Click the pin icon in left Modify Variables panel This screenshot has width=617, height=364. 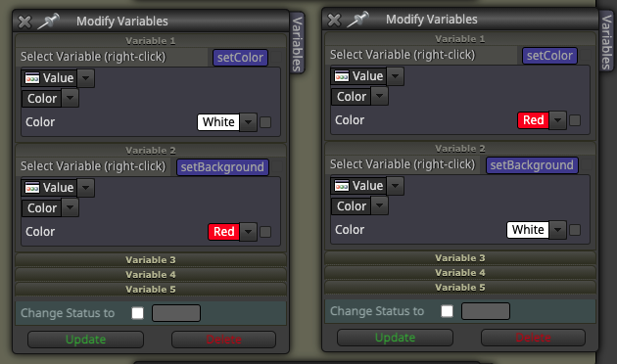coord(48,22)
